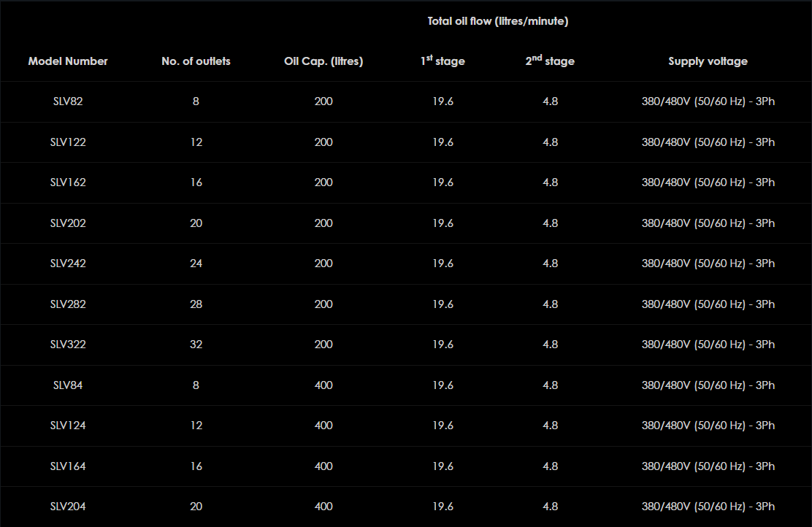Select the SLV122 model cell
Image resolution: width=812 pixels, height=527 pixels.
click(x=68, y=142)
